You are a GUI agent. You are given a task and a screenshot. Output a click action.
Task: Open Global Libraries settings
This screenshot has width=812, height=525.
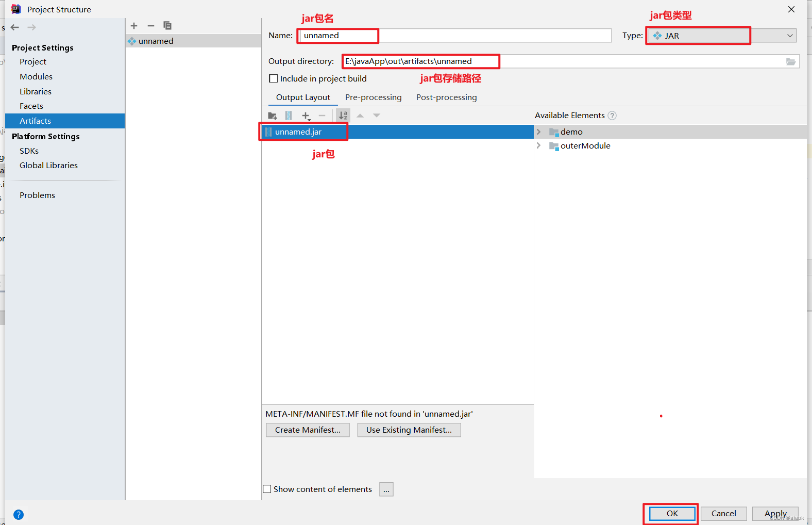pyautogui.click(x=49, y=166)
